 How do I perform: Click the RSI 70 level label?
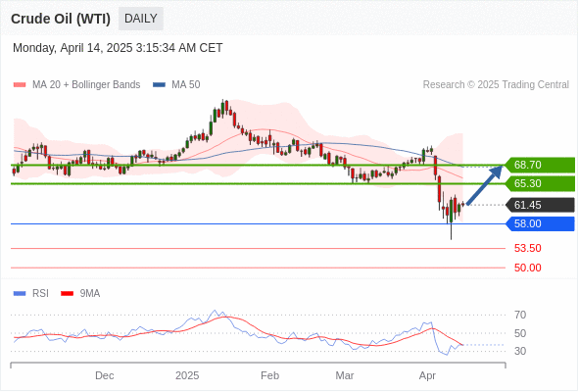pyautogui.click(x=520, y=315)
